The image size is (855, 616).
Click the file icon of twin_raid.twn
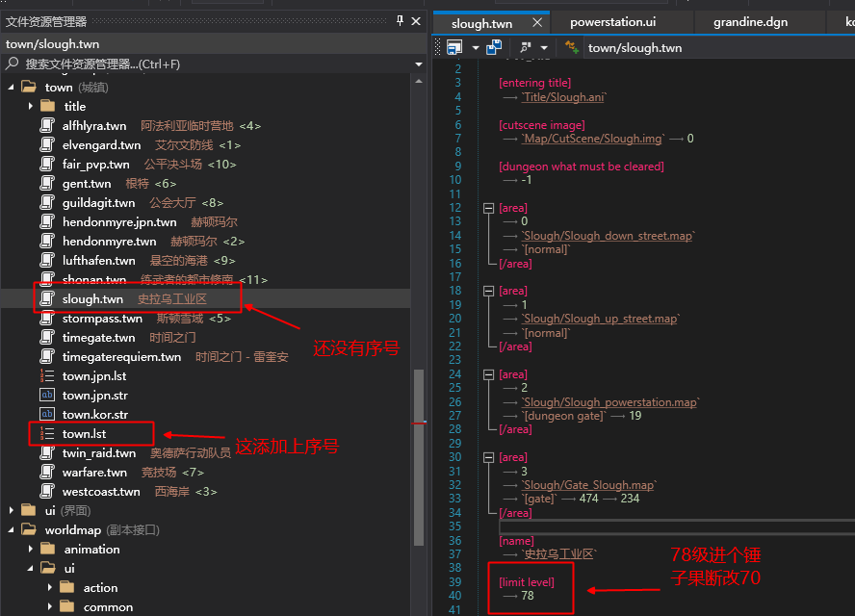(47, 452)
